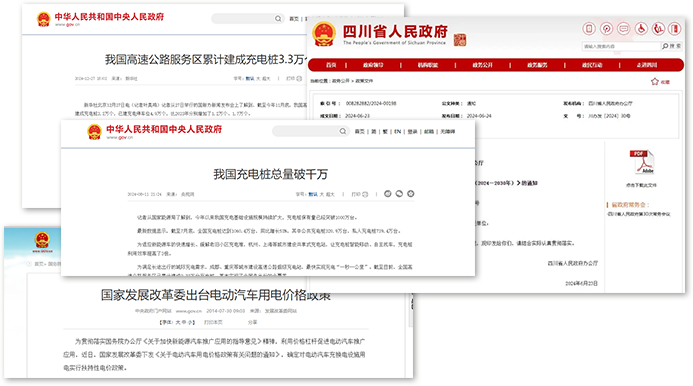This screenshot has width=693, height=386.
Task: Select 默认 font size in the 充电桩总量破千万 article
Action: click(x=313, y=195)
